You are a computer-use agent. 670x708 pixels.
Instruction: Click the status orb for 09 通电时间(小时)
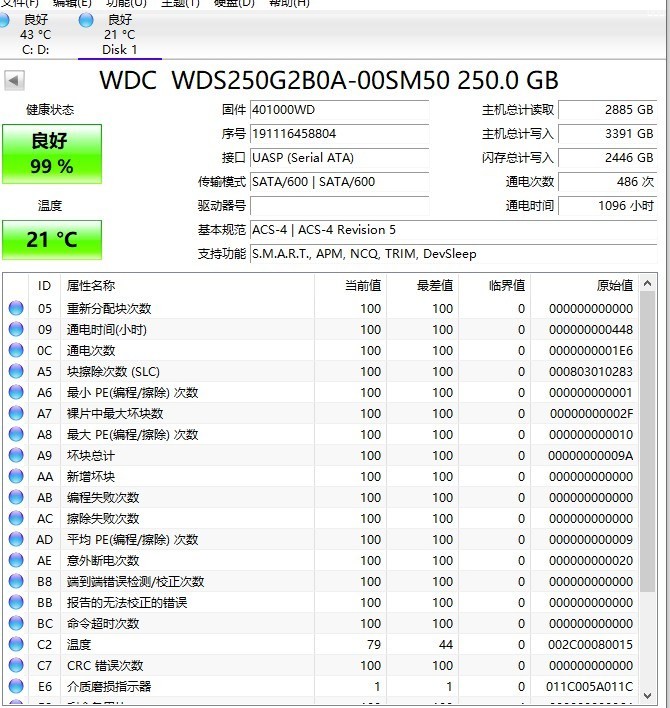[x=16, y=329]
